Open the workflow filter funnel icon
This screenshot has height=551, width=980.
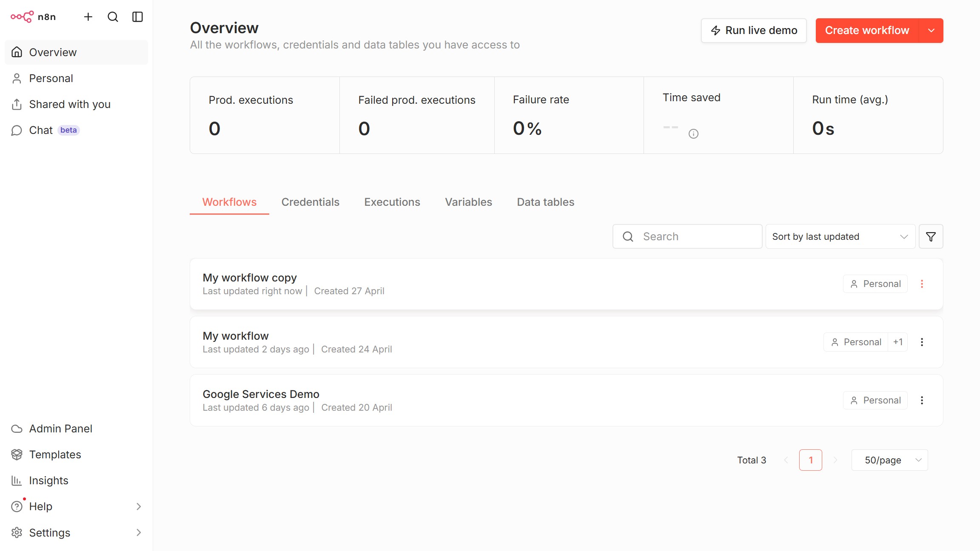tap(931, 236)
